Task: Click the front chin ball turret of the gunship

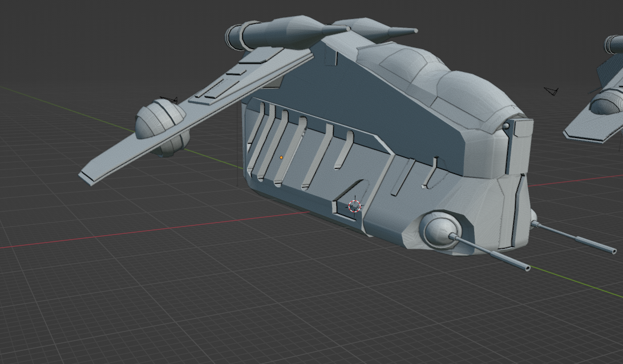Action: tap(441, 230)
